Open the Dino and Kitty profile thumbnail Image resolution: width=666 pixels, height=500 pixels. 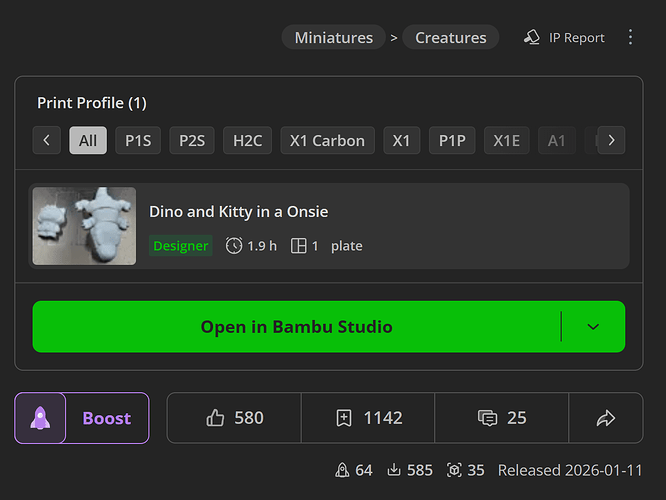pyautogui.click(x=85, y=226)
